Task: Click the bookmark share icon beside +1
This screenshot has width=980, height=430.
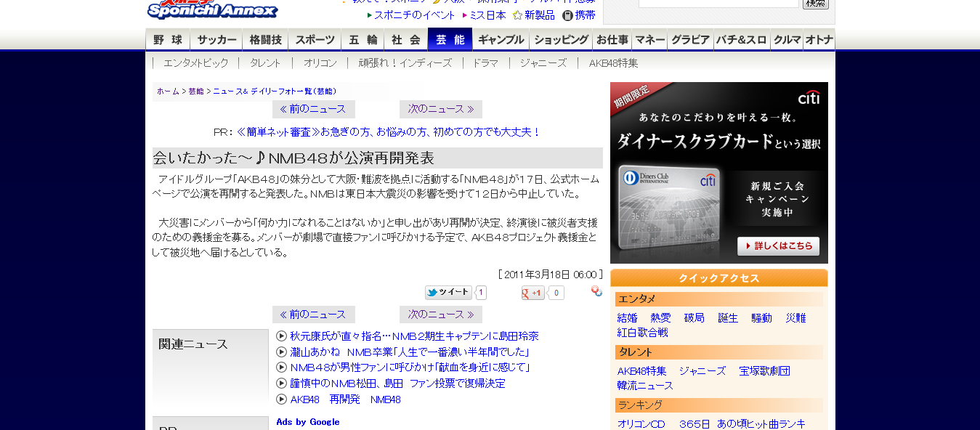Action: [596, 291]
